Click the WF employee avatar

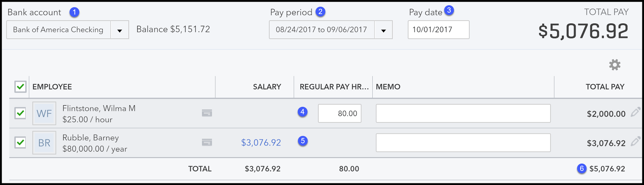(44, 114)
